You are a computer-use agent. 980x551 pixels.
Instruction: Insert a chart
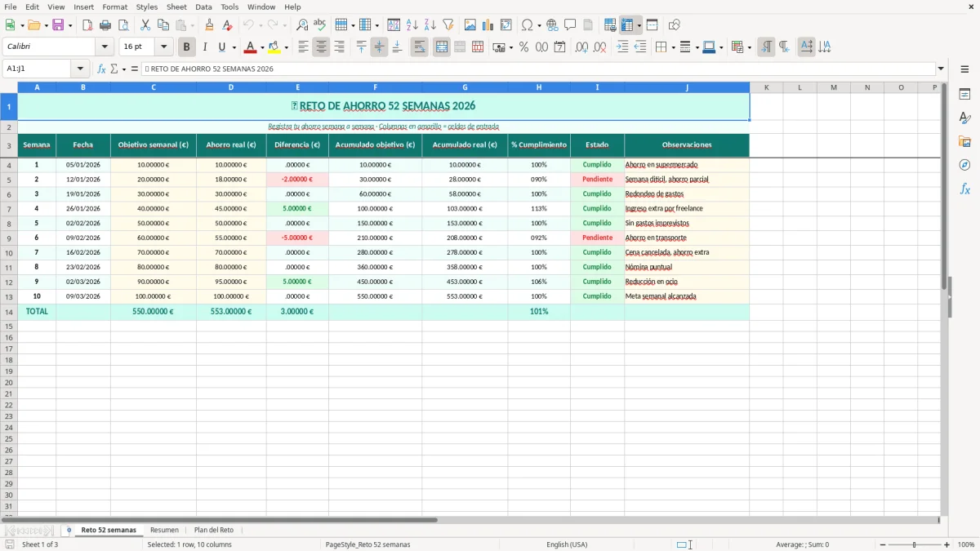tap(488, 25)
